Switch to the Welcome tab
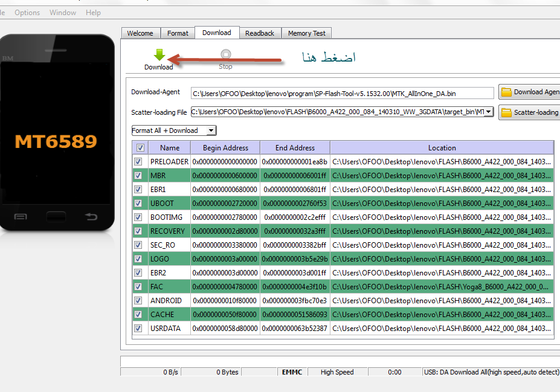 [x=140, y=33]
